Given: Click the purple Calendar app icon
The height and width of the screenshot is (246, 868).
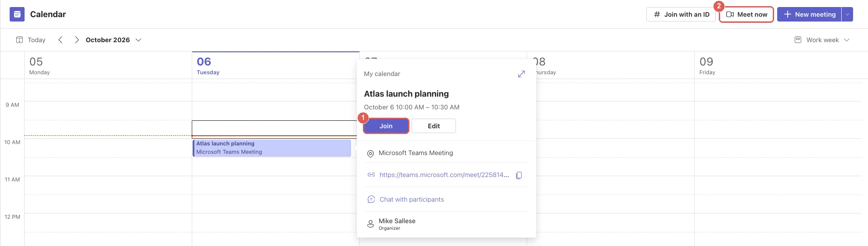Looking at the screenshot, I should point(17,14).
